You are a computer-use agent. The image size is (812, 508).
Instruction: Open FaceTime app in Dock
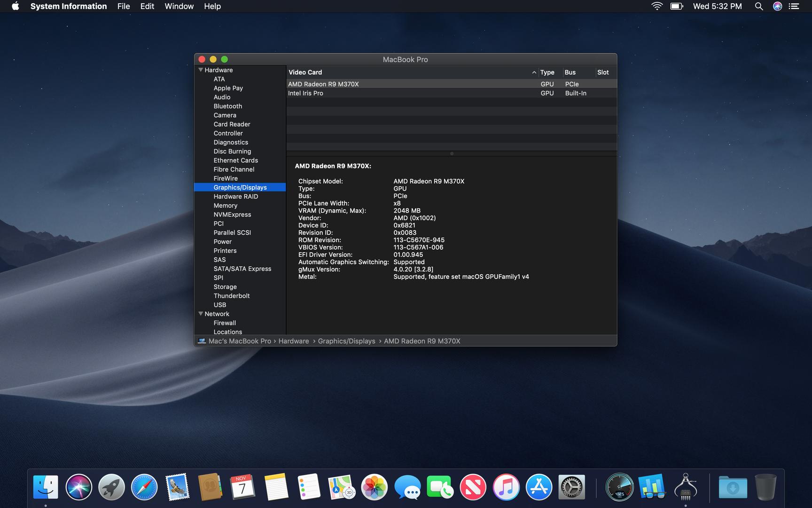tap(440, 487)
